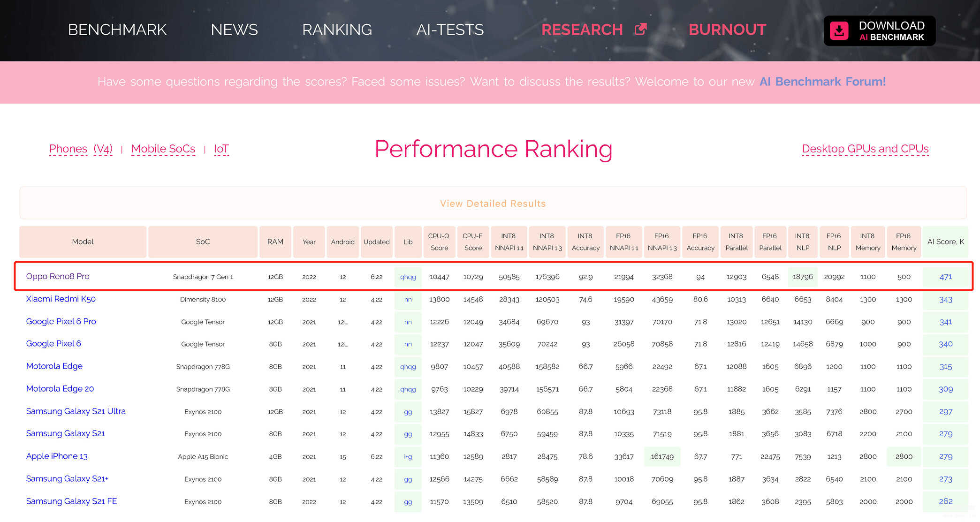
Task: Click AI score 471 for Oppo Reno8 Pro
Action: tap(946, 277)
